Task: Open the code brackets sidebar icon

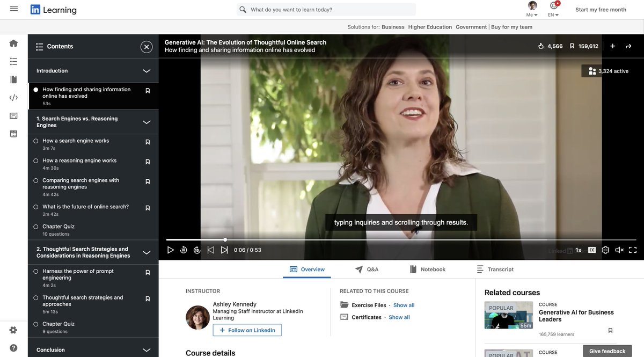Action: point(14,98)
